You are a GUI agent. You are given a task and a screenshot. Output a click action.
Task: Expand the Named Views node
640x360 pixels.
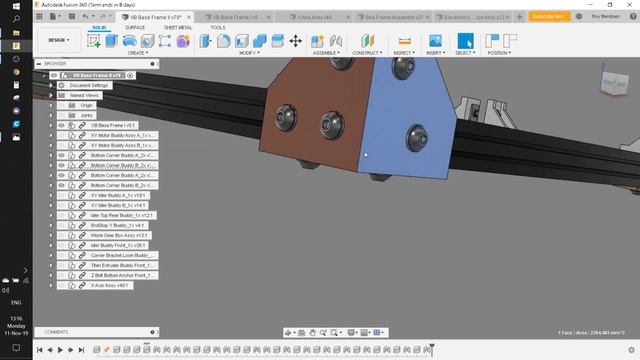(51, 95)
